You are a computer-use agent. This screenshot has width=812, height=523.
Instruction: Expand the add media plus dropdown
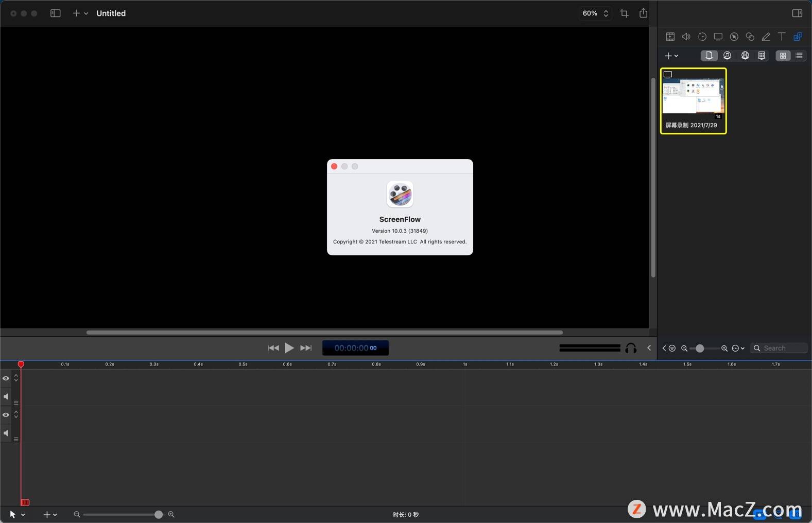point(671,56)
